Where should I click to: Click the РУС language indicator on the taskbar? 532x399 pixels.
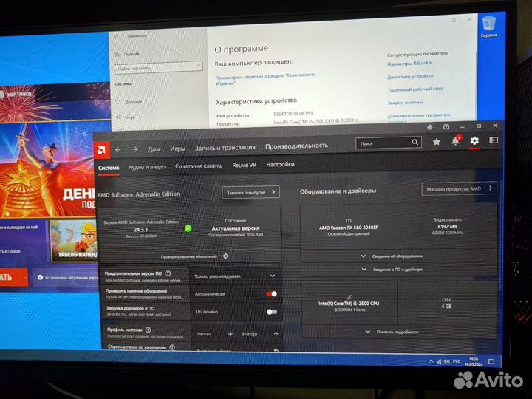pos(457,361)
